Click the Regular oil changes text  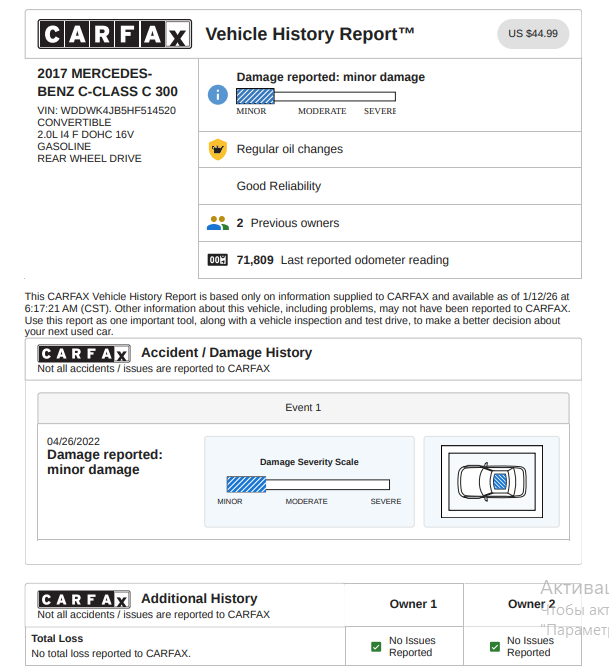(289, 149)
